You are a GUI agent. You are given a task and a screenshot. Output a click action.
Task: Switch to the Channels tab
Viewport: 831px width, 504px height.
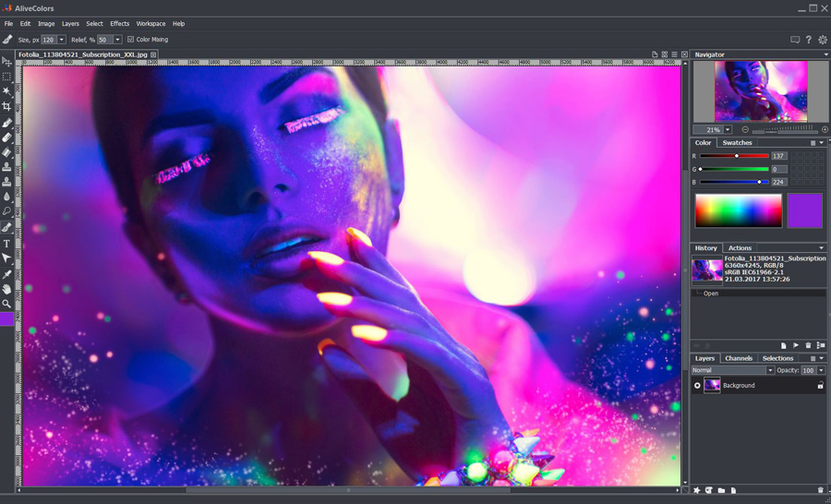pyautogui.click(x=739, y=359)
